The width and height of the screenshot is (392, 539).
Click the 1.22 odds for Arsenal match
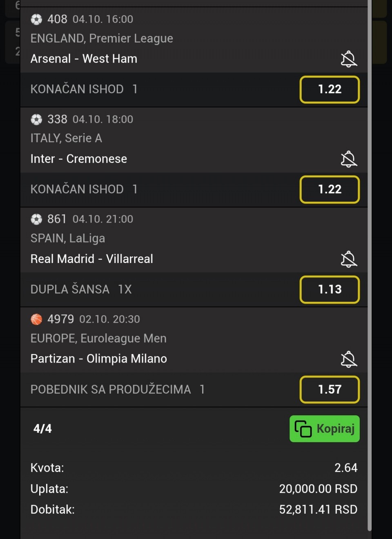[x=330, y=89]
